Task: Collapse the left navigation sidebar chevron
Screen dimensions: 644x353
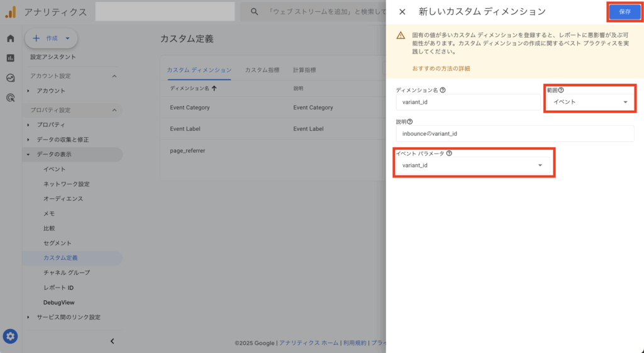Action: 113,341
